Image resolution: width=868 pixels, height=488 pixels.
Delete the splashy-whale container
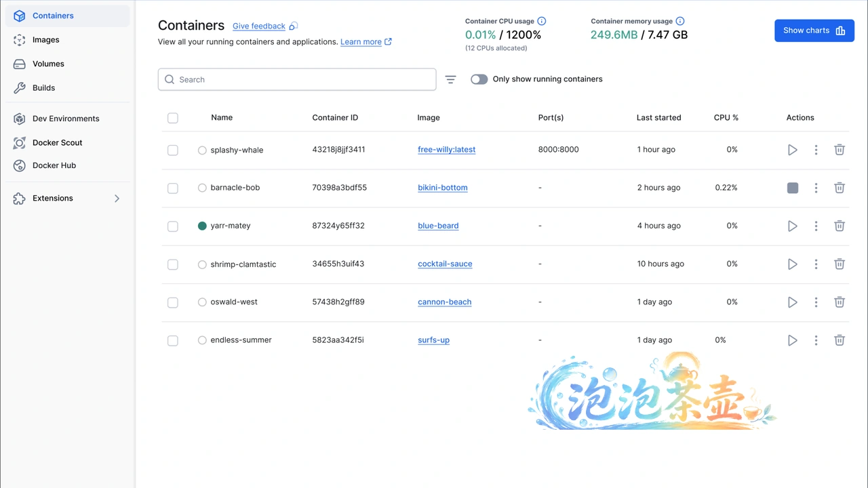point(839,150)
